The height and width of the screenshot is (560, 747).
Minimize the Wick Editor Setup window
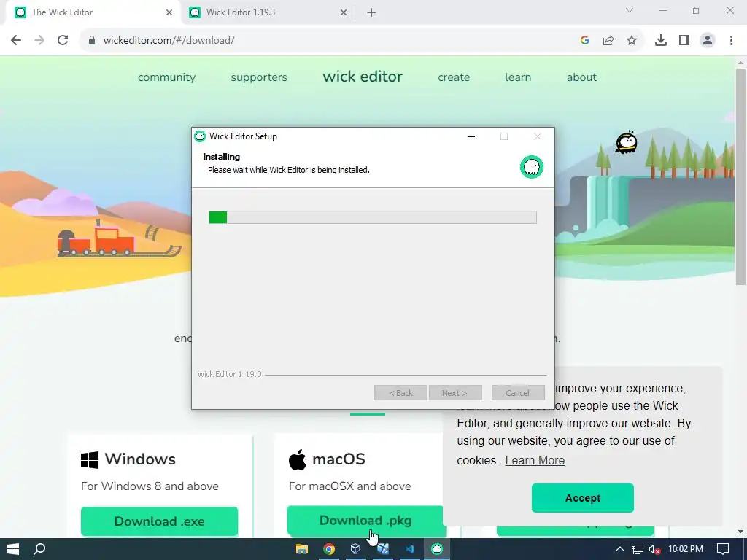[x=471, y=136]
